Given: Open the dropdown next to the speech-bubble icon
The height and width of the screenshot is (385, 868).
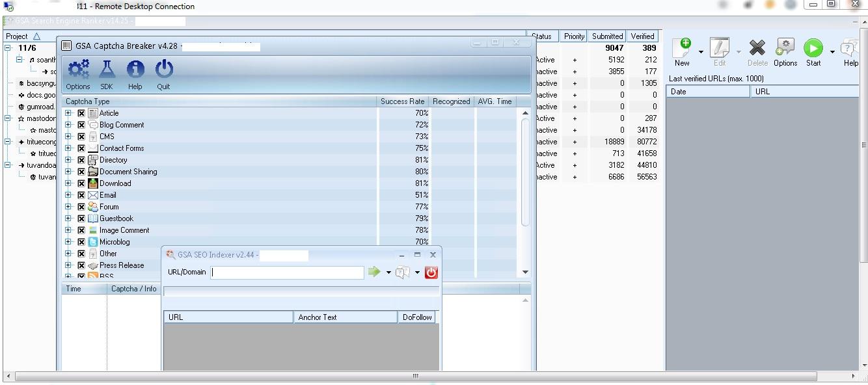Looking at the screenshot, I should tap(416, 272).
